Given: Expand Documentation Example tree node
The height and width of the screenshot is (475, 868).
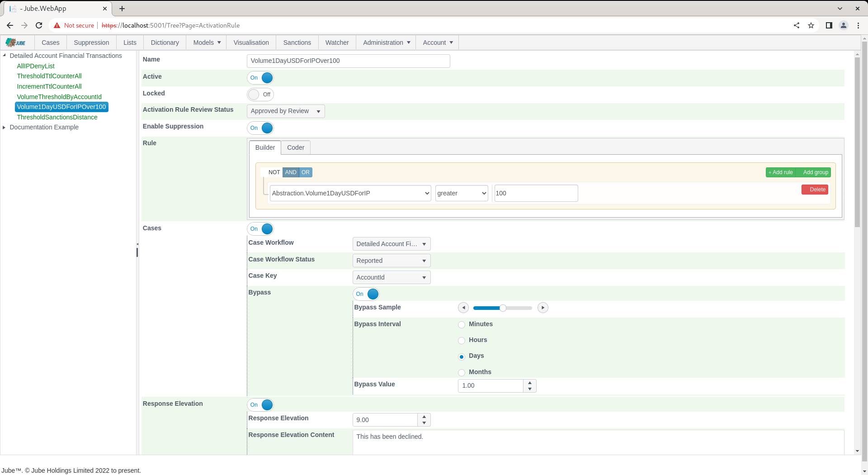Looking at the screenshot, I should (x=5, y=128).
